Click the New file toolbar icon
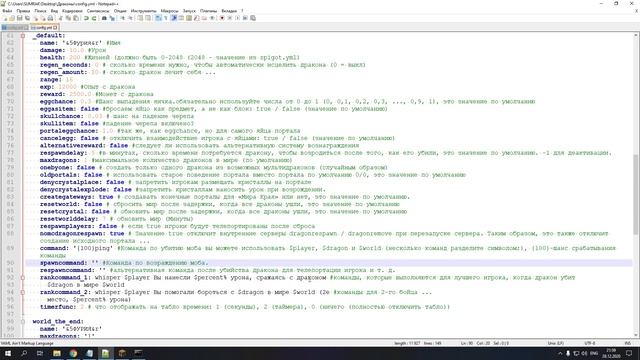 [x=5, y=18]
